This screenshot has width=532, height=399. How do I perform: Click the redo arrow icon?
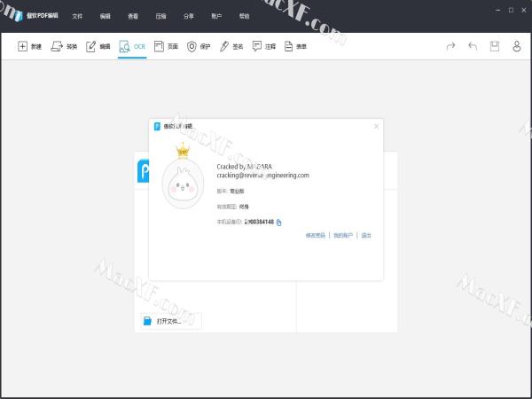click(450, 46)
